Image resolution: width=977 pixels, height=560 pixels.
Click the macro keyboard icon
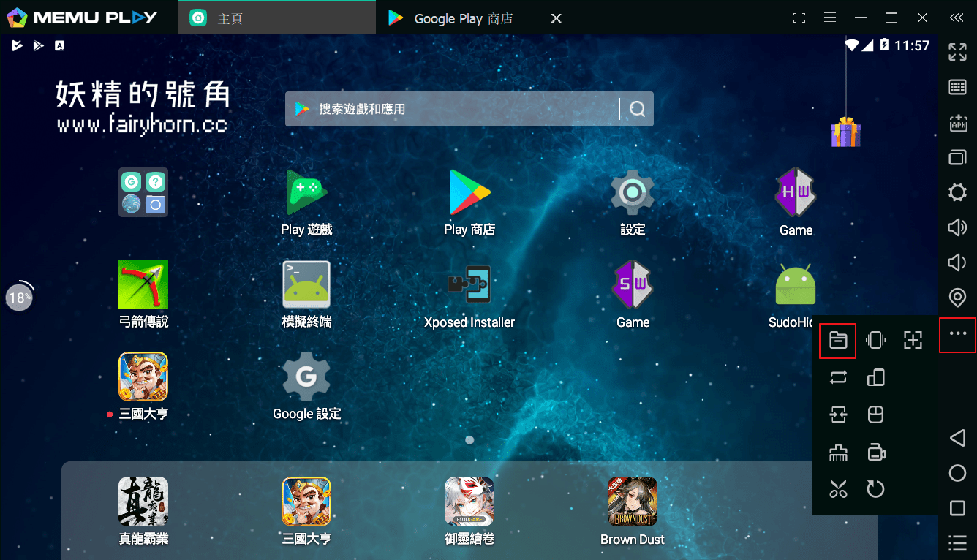click(x=838, y=453)
